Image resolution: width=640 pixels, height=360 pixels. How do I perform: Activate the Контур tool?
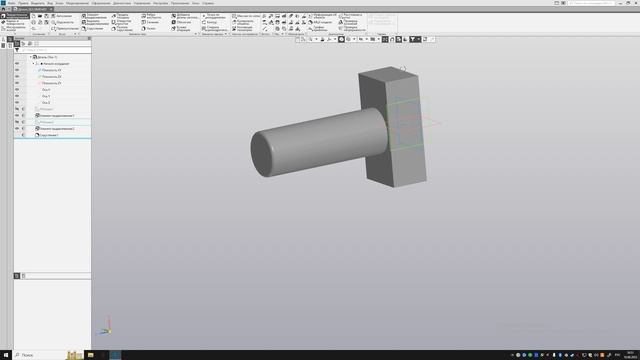(x=209, y=22)
